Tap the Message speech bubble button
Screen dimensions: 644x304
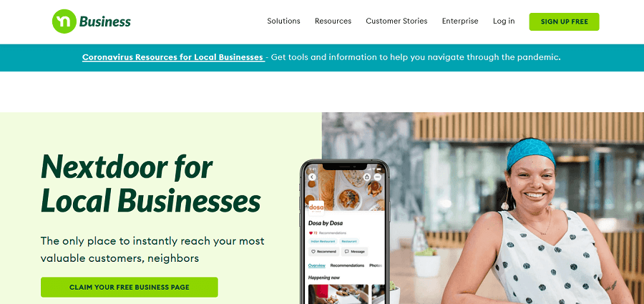[354, 251]
